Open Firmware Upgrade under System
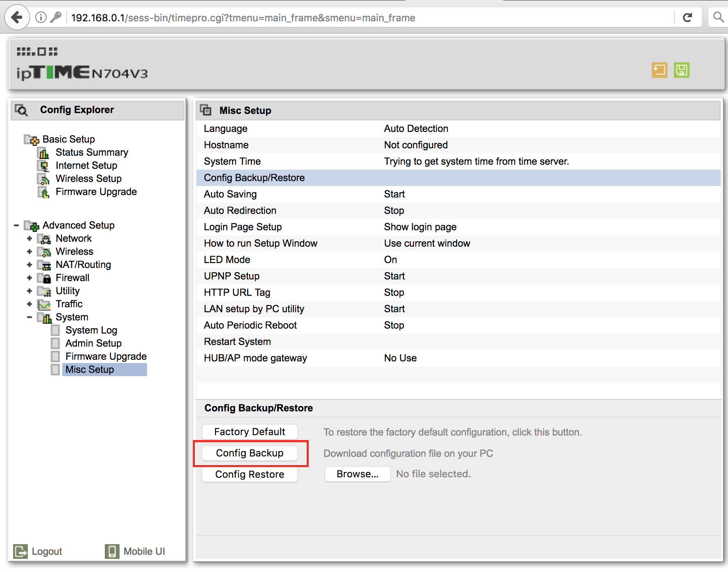The width and height of the screenshot is (728, 572). pyautogui.click(x=106, y=356)
